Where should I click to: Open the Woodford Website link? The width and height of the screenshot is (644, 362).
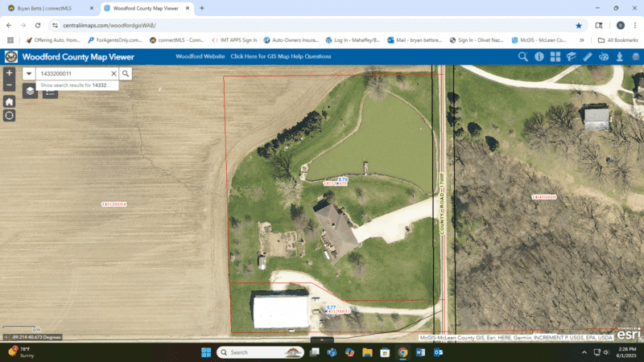pyautogui.click(x=200, y=57)
